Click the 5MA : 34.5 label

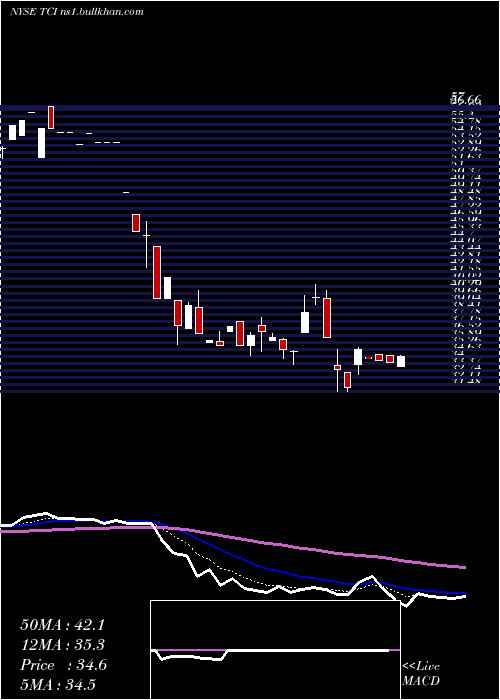click(x=58, y=685)
